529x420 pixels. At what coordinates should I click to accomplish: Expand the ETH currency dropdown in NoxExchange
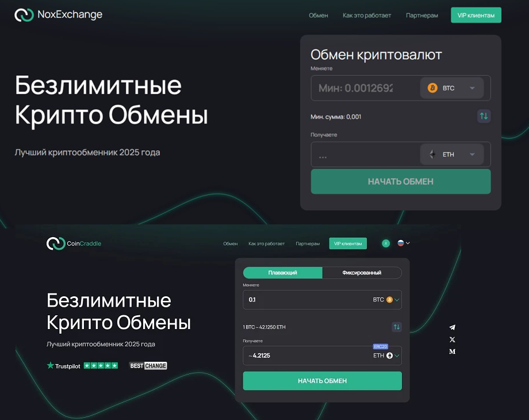pyautogui.click(x=452, y=154)
